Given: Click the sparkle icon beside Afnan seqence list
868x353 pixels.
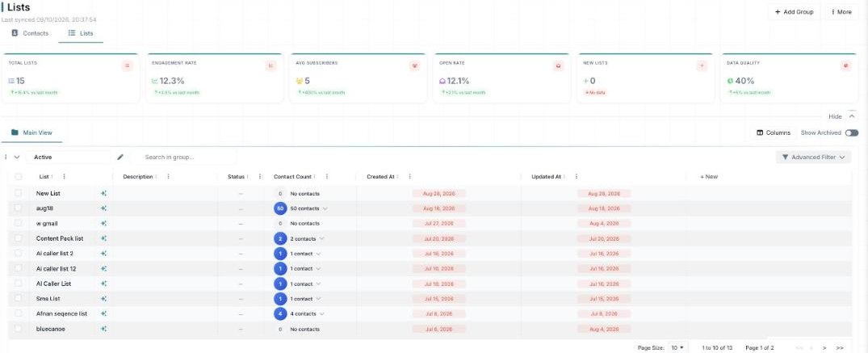Looking at the screenshot, I should (103, 313).
